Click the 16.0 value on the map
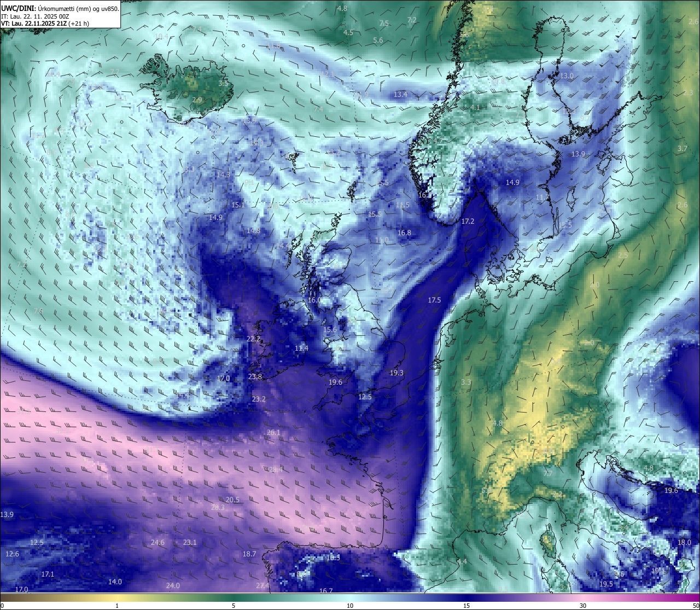 coord(314,300)
